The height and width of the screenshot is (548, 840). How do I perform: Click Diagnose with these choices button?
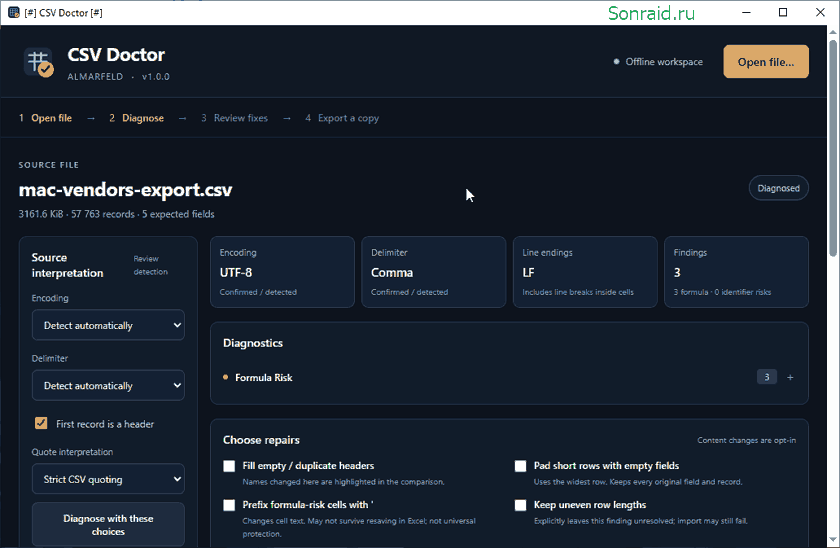108,524
